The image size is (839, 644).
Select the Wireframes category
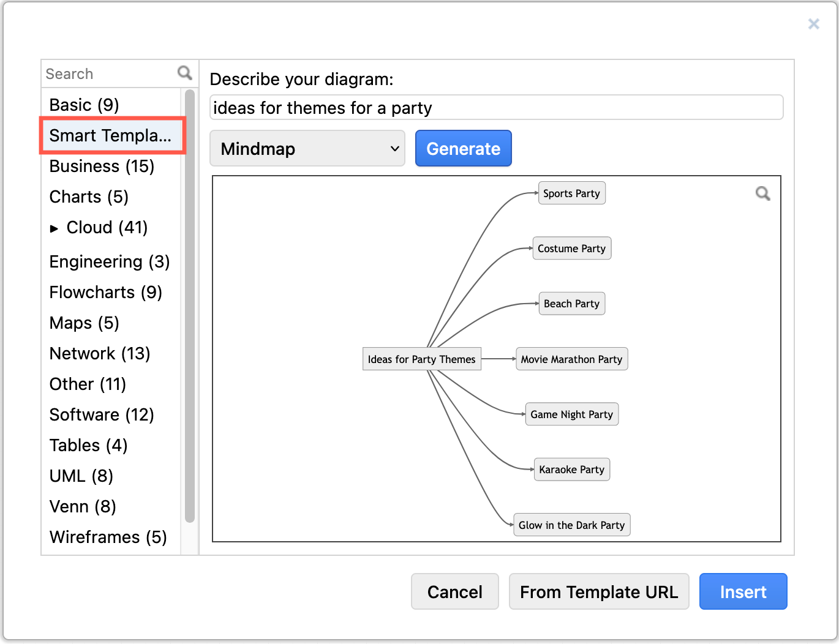108,537
